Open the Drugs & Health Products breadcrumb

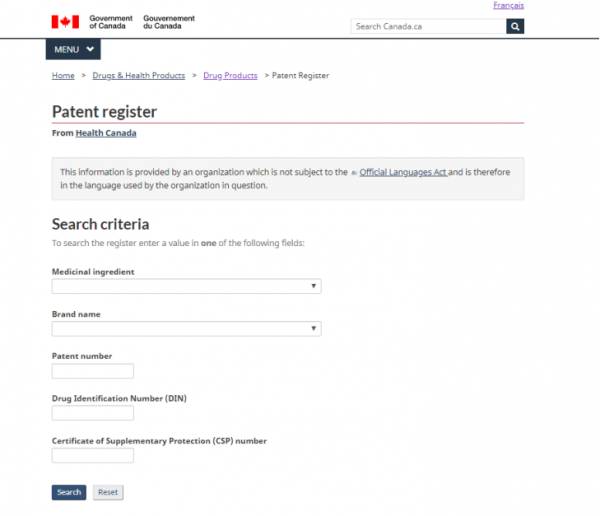pyautogui.click(x=139, y=75)
